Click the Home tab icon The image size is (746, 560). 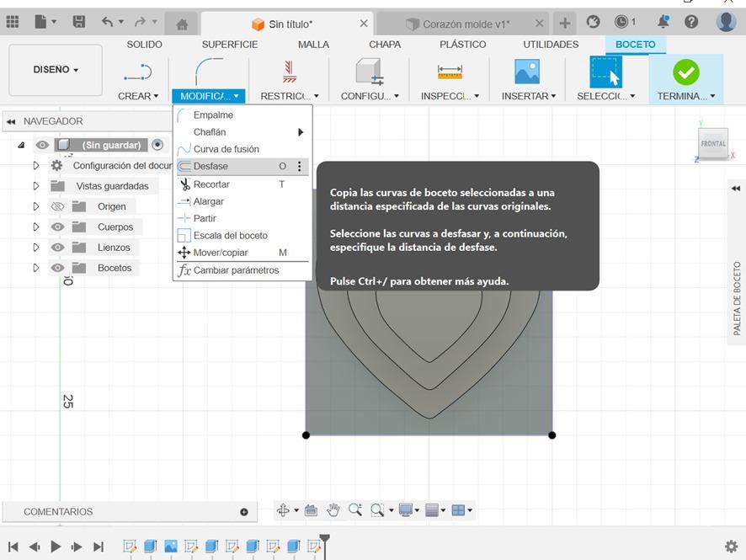click(182, 24)
